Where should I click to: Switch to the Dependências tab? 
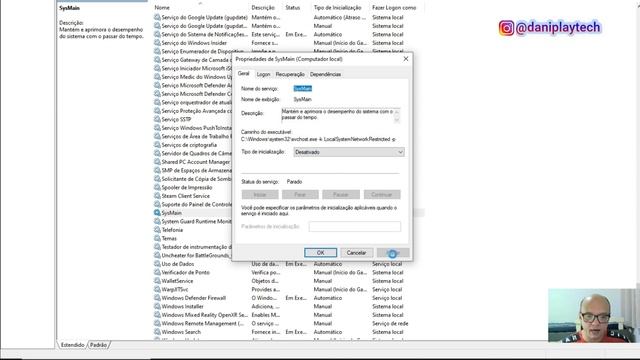(325, 74)
